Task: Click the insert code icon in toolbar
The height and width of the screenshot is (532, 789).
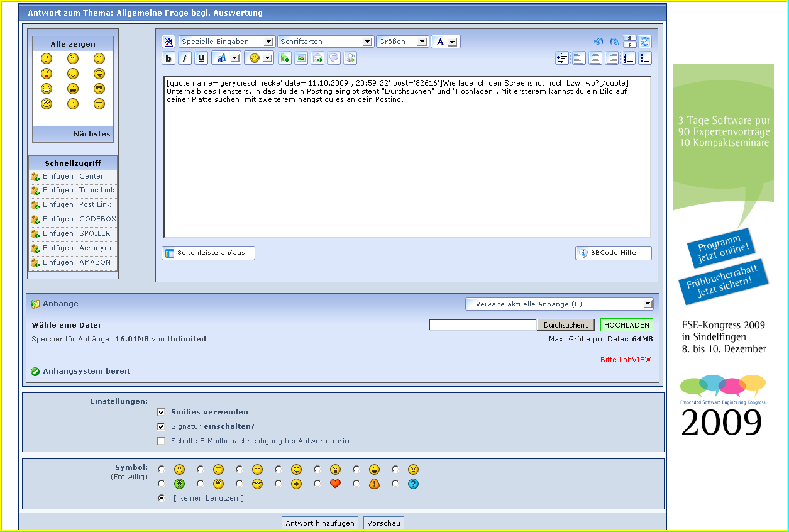Action: (x=350, y=58)
